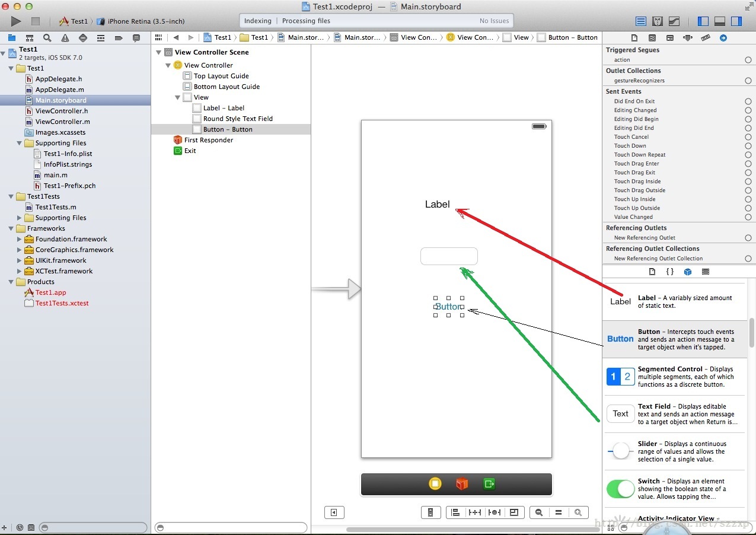Stop the running task with the square button

tap(36, 21)
